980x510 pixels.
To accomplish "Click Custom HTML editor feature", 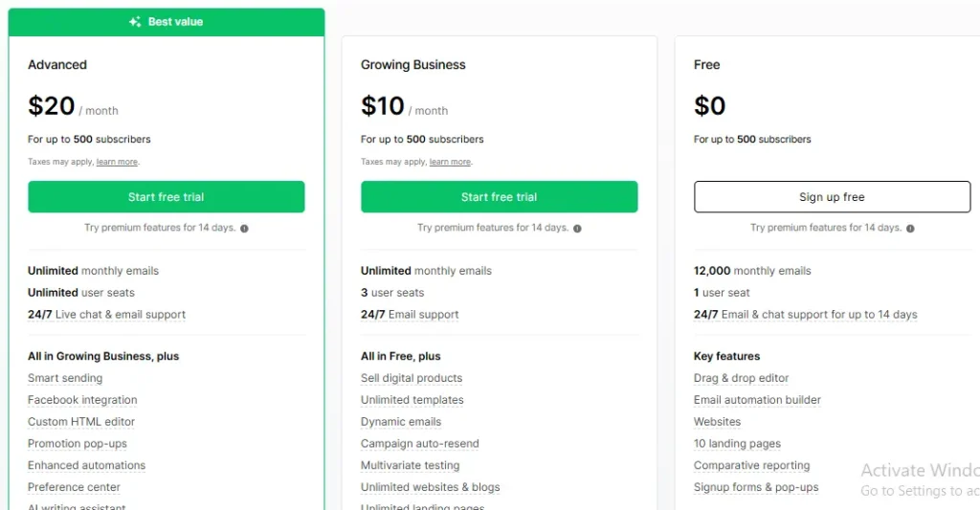I will click(x=81, y=422).
